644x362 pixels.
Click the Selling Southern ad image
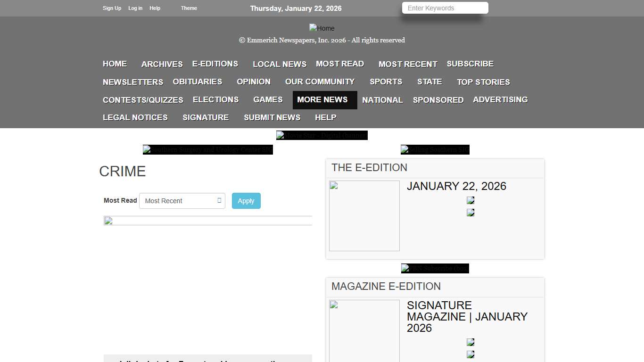[435, 150]
